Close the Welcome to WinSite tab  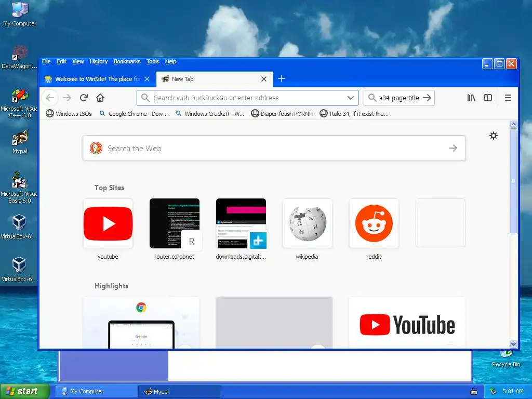click(147, 79)
